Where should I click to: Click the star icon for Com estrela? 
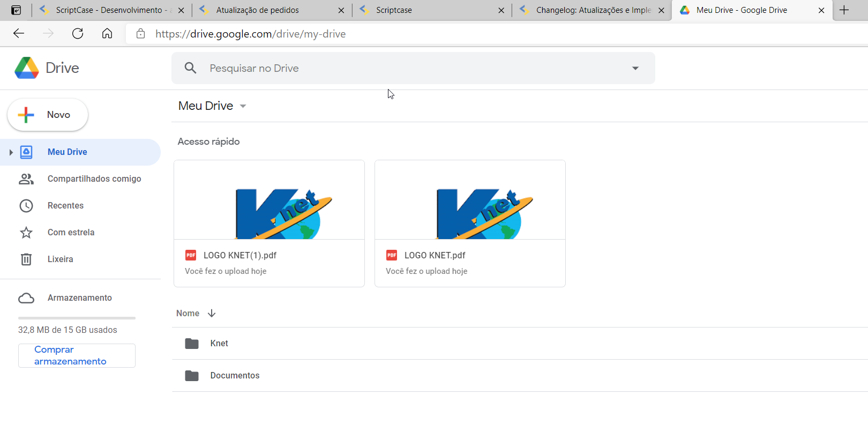pyautogui.click(x=26, y=233)
